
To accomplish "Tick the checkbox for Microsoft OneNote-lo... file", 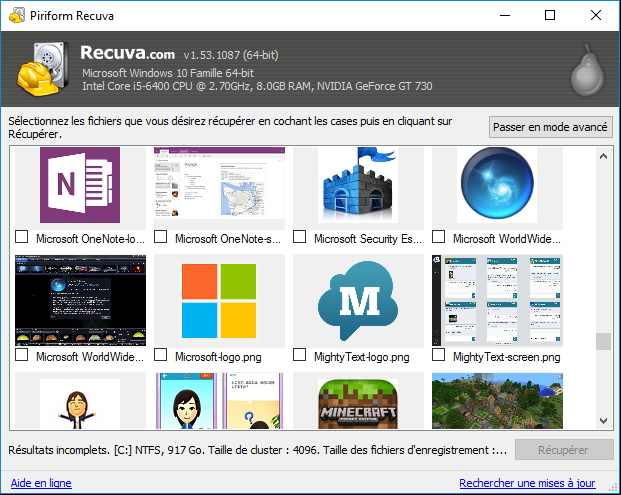I will 21,237.
